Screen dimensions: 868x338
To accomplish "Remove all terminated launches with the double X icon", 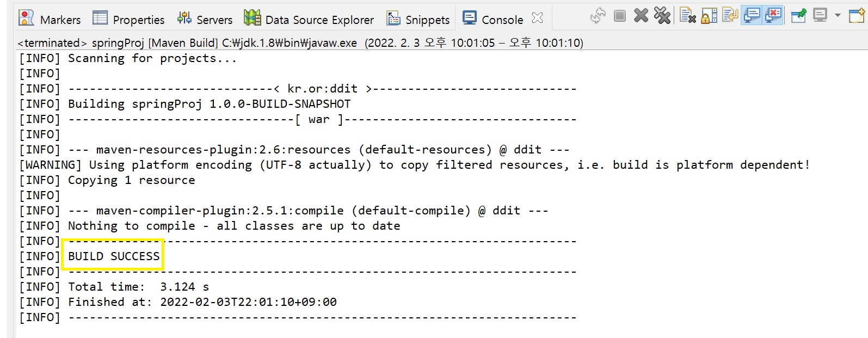I will [x=662, y=16].
